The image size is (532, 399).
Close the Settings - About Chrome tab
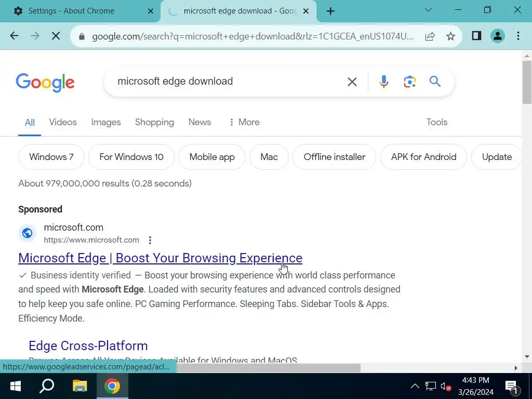(x=151, y=11)
